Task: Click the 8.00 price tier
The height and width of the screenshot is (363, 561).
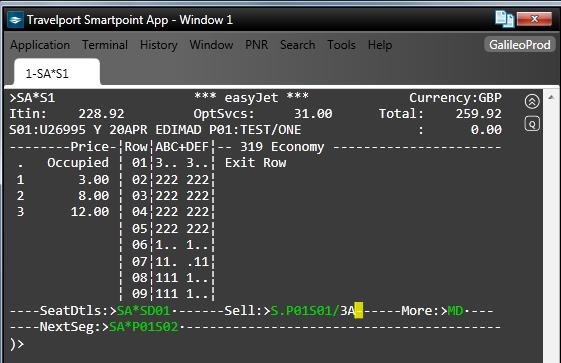Action: point(94,196)
